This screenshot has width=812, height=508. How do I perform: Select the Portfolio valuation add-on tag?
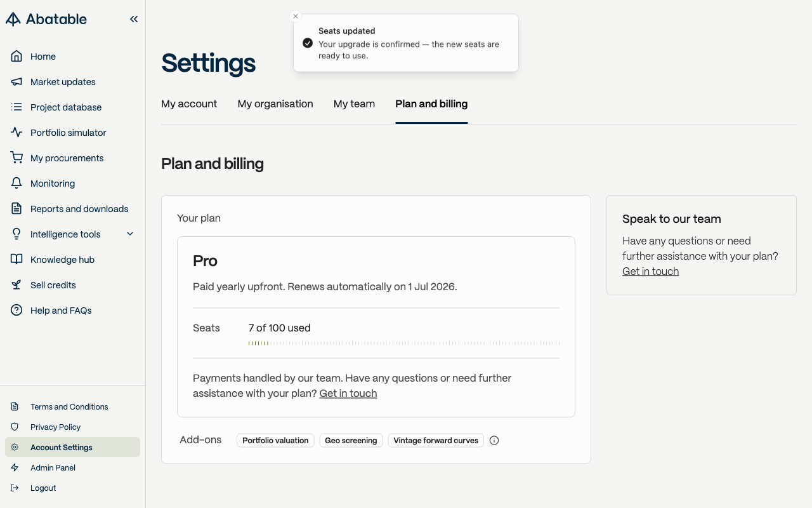point(275,441)
